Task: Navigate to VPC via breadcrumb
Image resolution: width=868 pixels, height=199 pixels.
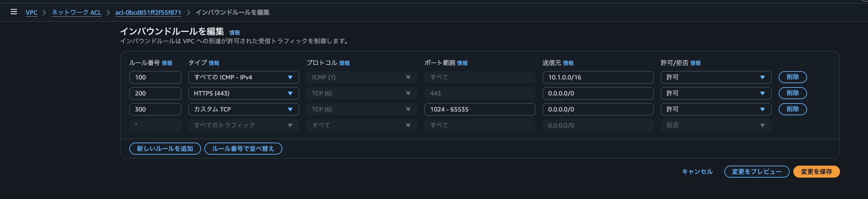Action: [31, 12]
